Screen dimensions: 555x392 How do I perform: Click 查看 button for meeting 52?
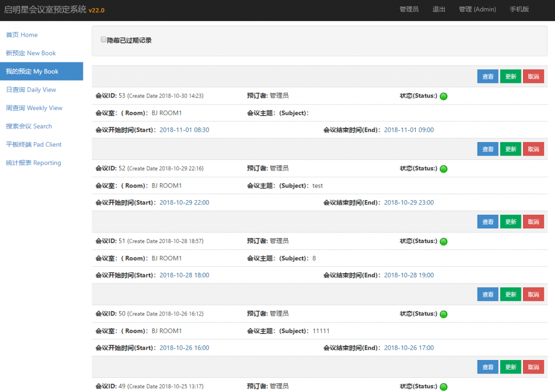coord(487,149)
